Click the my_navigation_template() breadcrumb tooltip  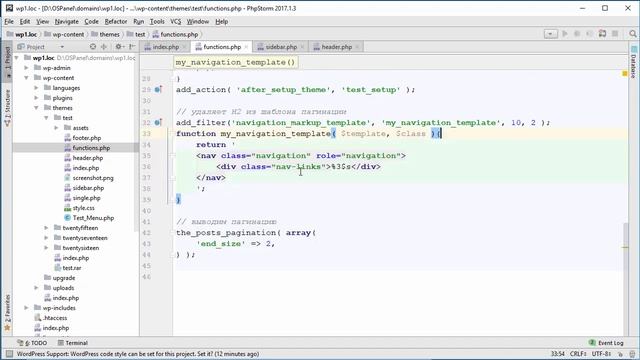click(x=235, y=62)
